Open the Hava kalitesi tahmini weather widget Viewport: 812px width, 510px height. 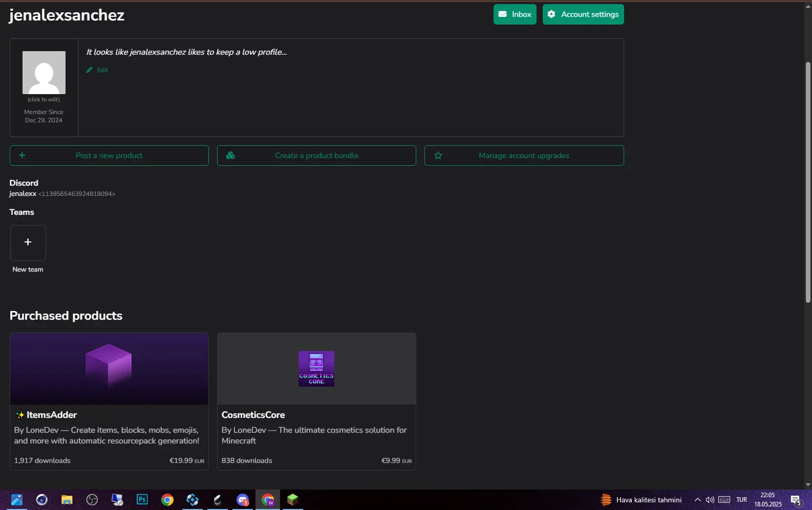coord(642,500)
